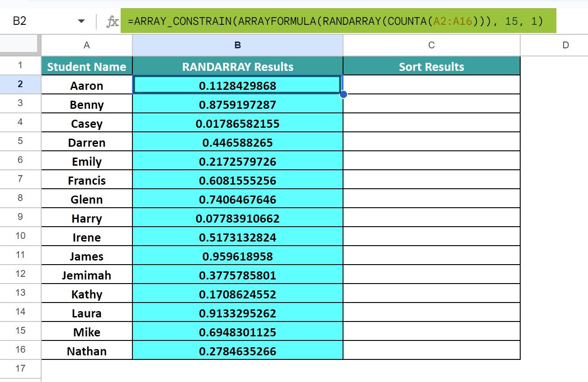Open the Name Box dropdown arrow
The width and height of the screenshot is (588, 382).
(x=81, y=21)
